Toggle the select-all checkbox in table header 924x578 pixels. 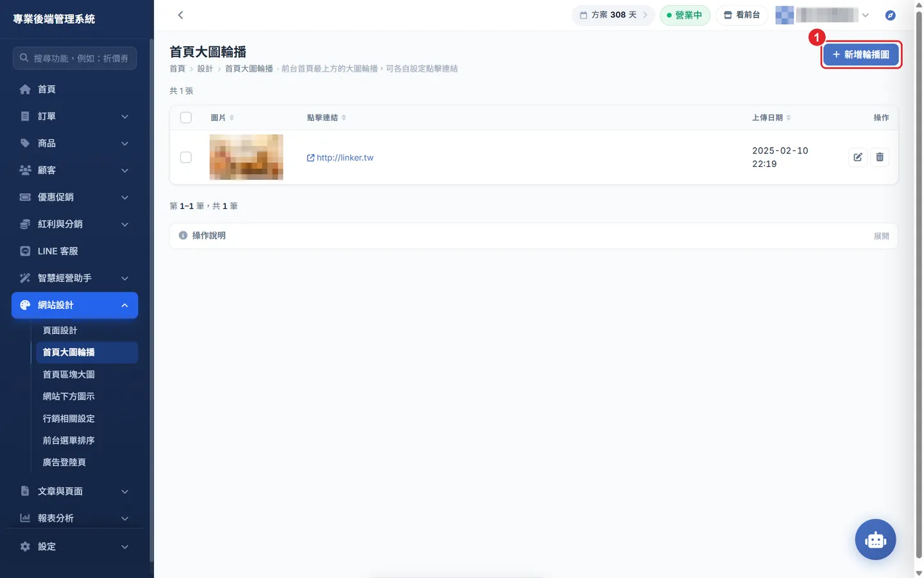[x=186, y=118]
